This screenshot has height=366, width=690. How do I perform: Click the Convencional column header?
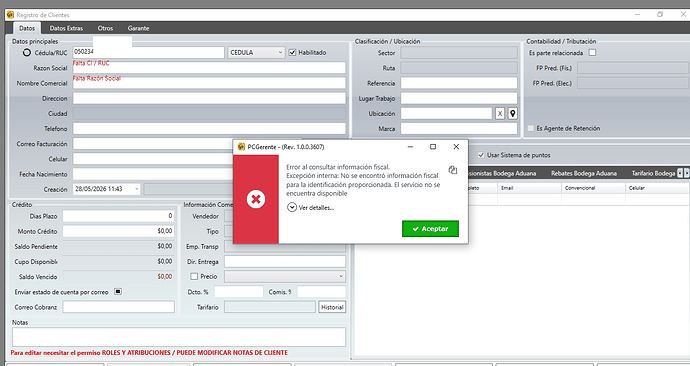pos(593,188)
